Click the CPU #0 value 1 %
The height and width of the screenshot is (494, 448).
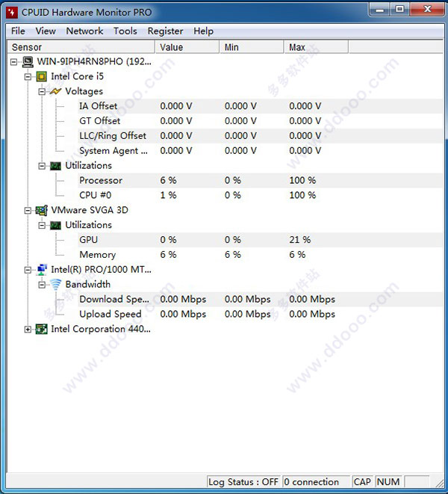pyautogui.click(x=168, y=195)
